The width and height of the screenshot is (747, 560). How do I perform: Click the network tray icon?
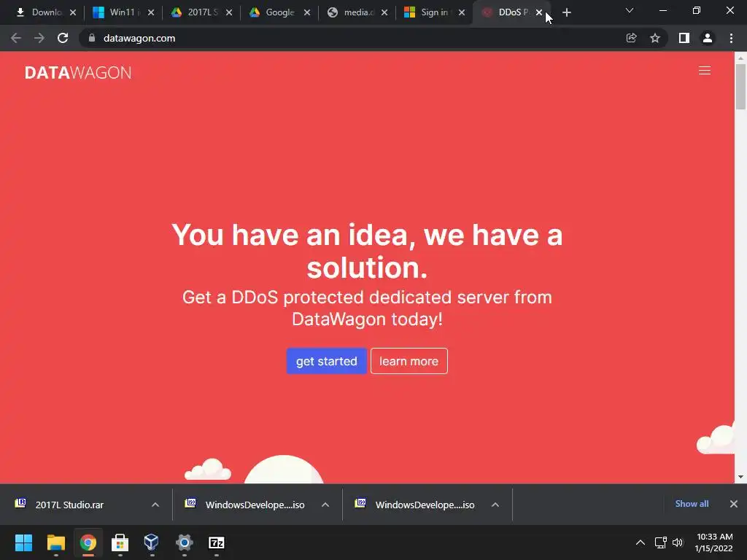661,542
